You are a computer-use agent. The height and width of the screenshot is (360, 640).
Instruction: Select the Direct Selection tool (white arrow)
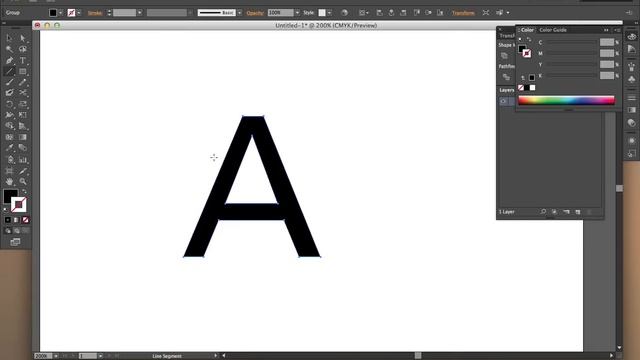(22, 38)
